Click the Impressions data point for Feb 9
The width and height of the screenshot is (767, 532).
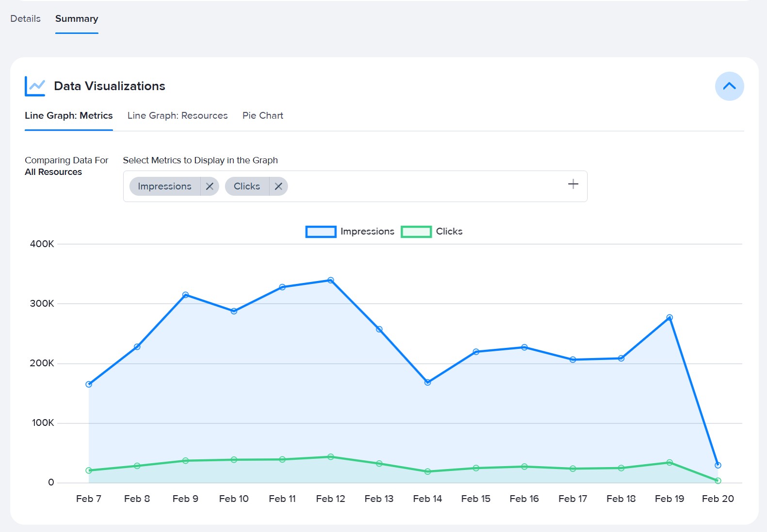[x=185, y=295]
